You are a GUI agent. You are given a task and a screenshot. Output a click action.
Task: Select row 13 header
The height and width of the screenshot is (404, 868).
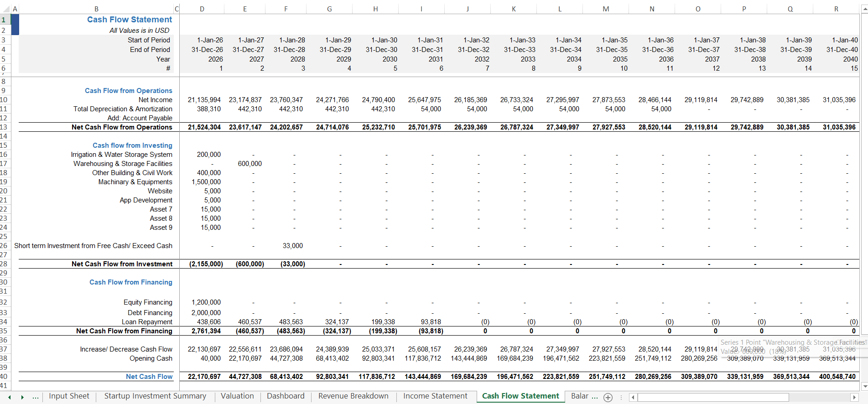pos(4,127)
